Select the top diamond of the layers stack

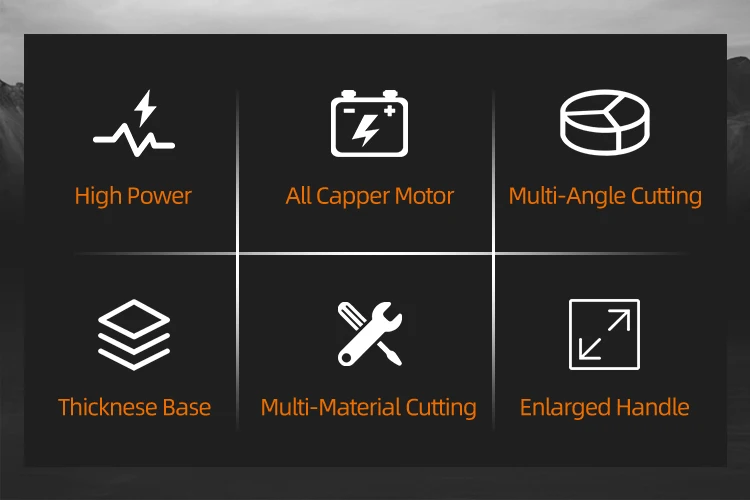click(134, 319)
